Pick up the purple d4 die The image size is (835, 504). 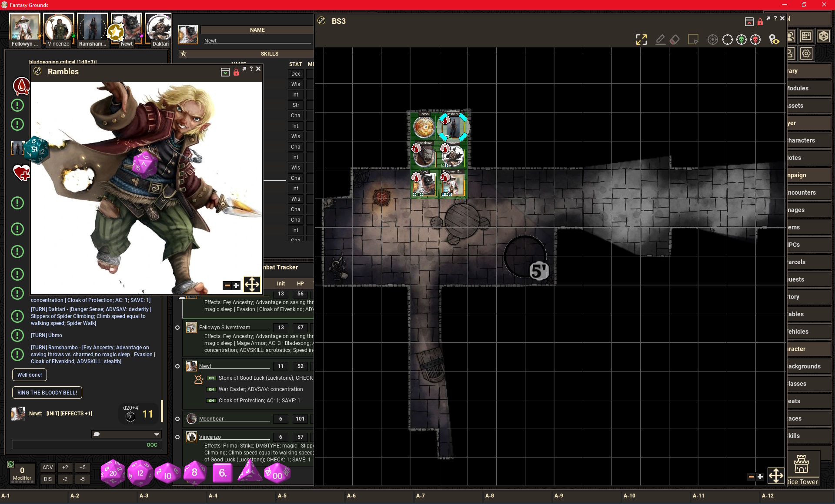click(249, 471)
